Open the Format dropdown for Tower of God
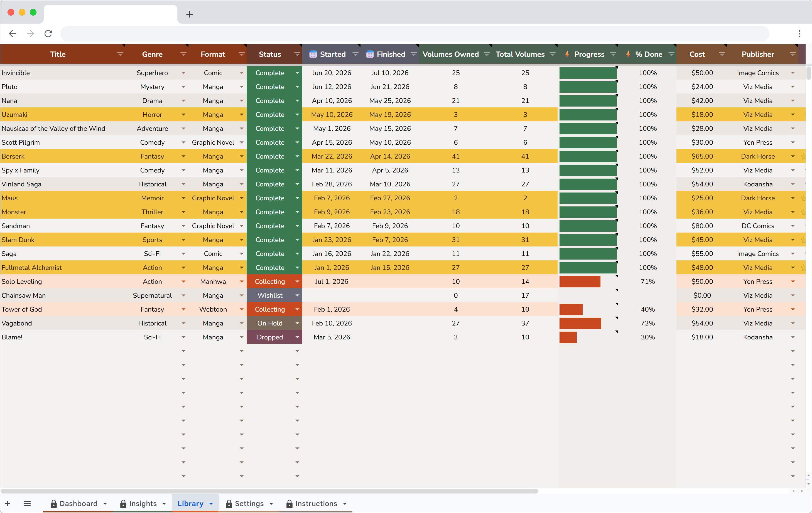Screen dimensions: 812x513 (241, 309)
